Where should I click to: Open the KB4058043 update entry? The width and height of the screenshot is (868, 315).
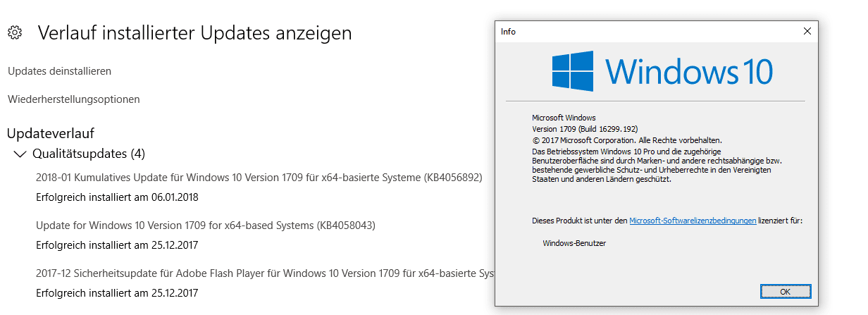point(205,226)
